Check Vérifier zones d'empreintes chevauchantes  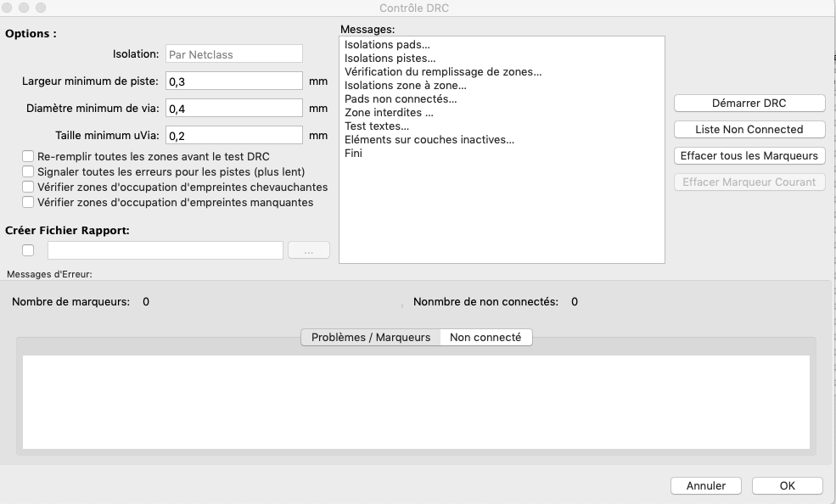28,188
